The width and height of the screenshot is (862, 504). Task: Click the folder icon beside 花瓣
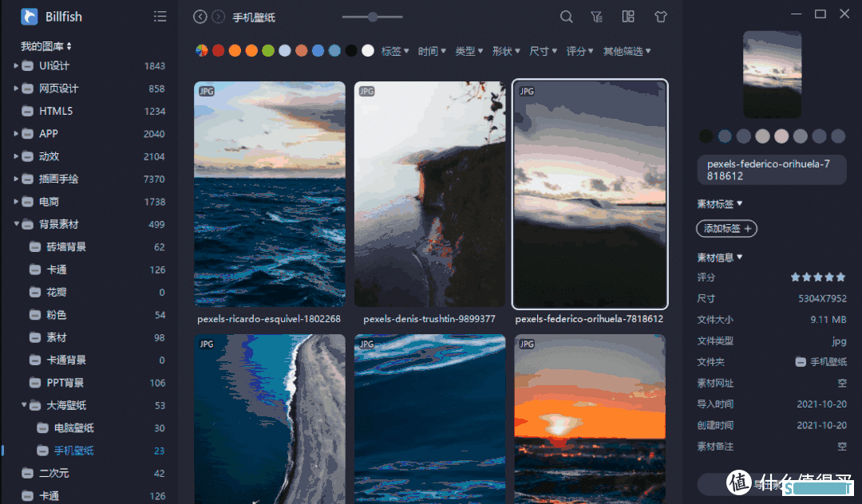coord(35,292)
